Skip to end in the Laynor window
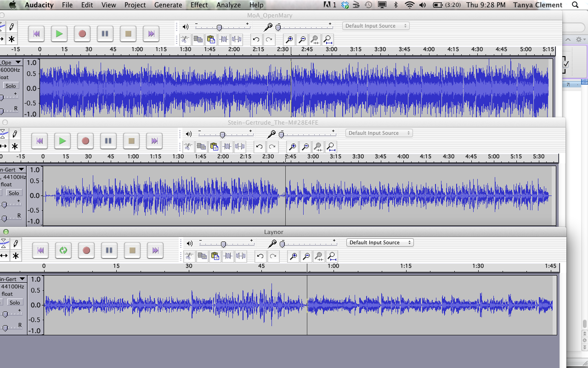 (x=155, y=250)
